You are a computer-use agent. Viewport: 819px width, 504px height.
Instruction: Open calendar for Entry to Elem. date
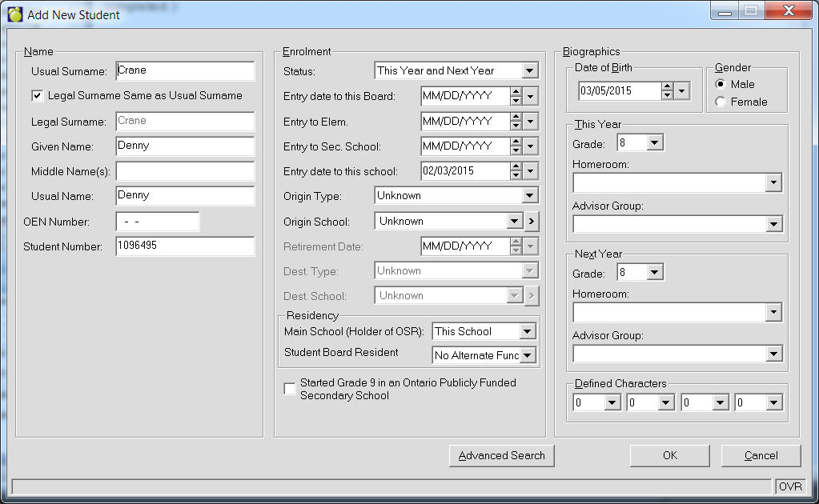click(x=531, y=122)
